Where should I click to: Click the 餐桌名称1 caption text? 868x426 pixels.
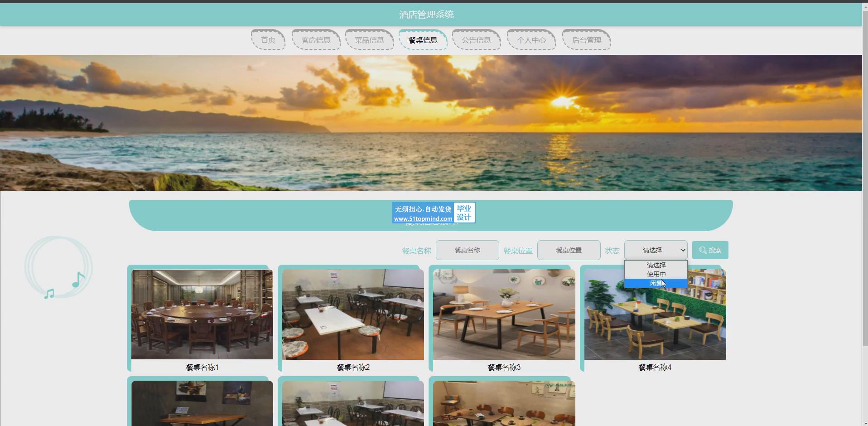[202, 368]
